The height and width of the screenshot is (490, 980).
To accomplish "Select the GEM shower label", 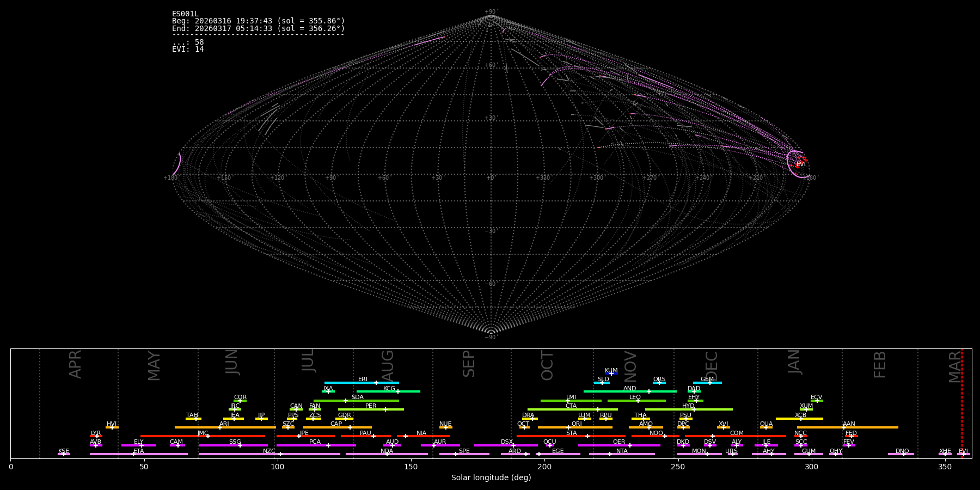I will coord(707,379).
